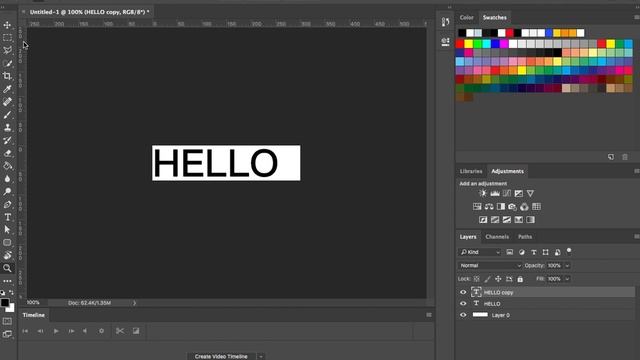This screenshot has height=360, width=640.
Task: Open the Swatches panel flyout menu
Action: (x=636, y=18)
